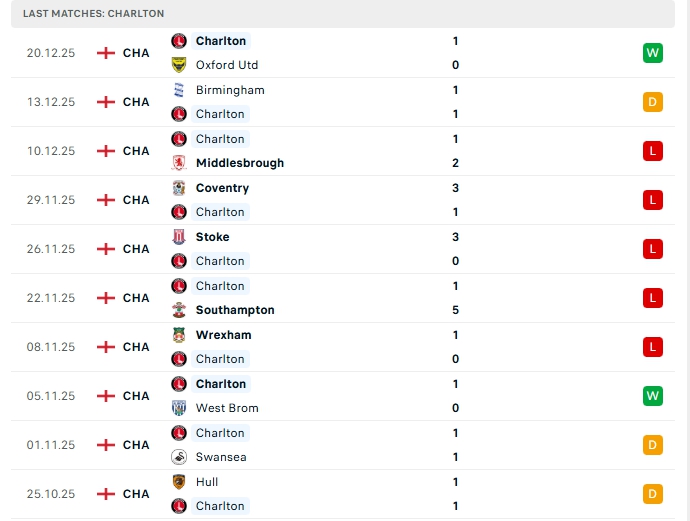Image resolution: width=690 pixels, height=521 pixels.
Task: Click the England flag on the 25.10.25 row
Action: 106,494
